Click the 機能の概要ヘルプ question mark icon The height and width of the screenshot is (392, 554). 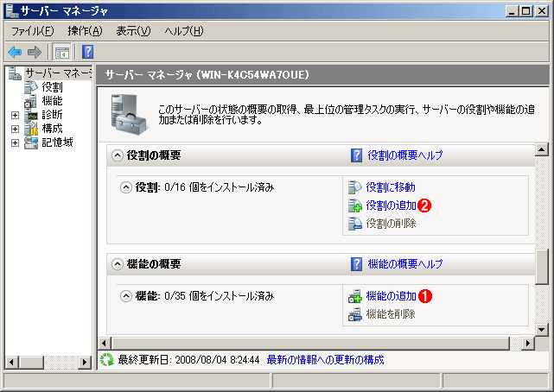356,264
